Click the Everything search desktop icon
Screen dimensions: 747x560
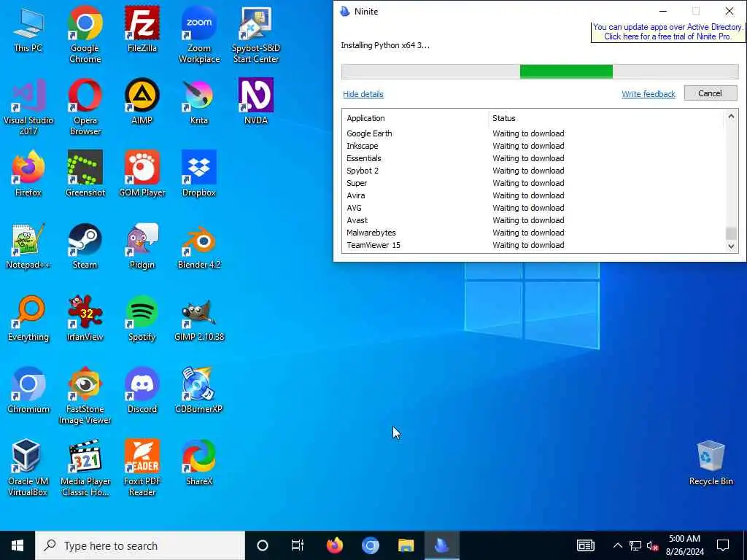[x=28, y=319]
